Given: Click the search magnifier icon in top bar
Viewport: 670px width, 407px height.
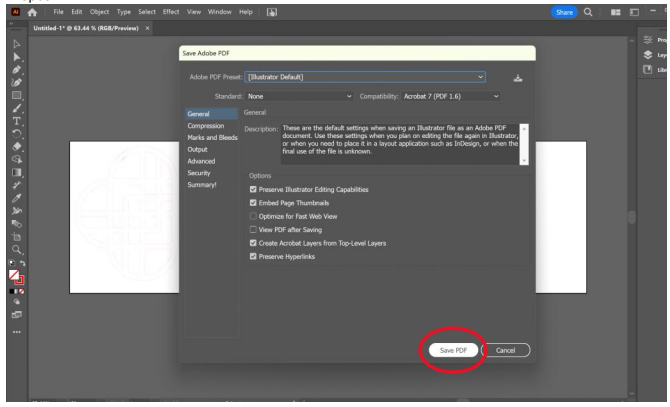Looking at the screenshot, I should [x=588, y=11].
